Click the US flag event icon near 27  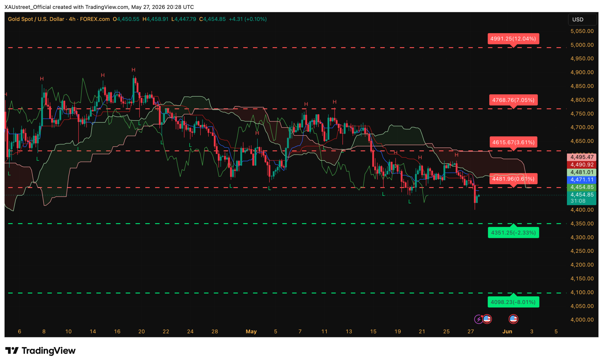[x=487, y=319]
